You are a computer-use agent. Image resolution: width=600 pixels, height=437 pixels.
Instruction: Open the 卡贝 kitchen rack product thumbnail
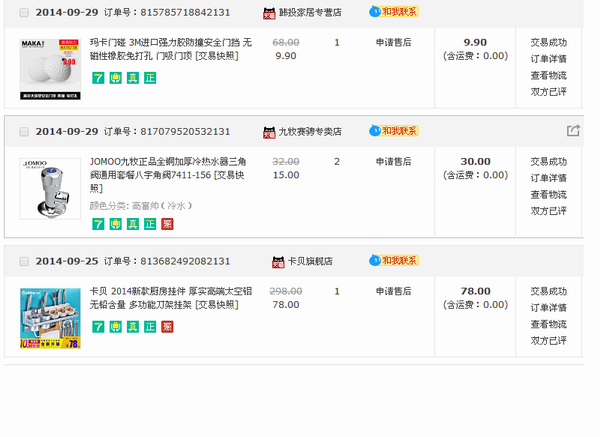[50, 318]
